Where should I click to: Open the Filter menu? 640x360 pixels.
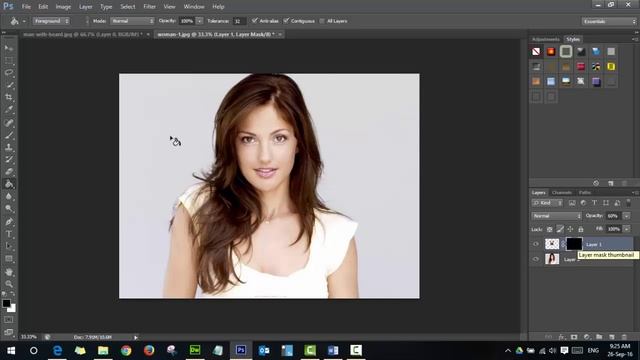point(149,7)
